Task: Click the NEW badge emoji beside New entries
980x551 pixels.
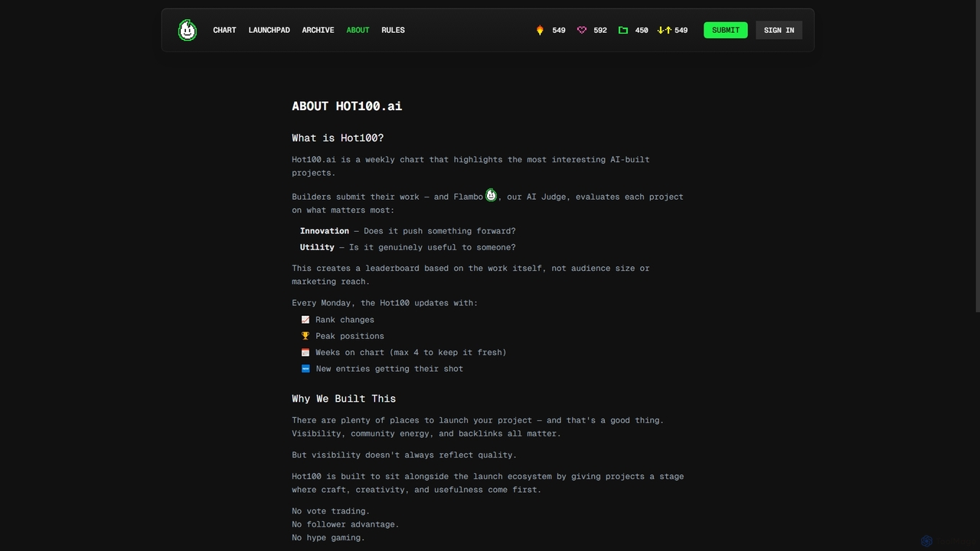Action: tap(305, 369)
